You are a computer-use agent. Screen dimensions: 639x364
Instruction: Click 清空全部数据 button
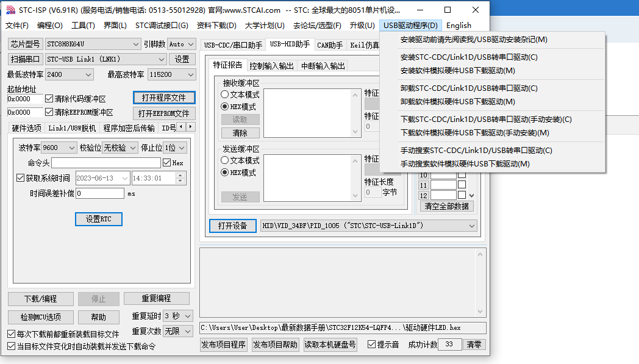point(447,206)
